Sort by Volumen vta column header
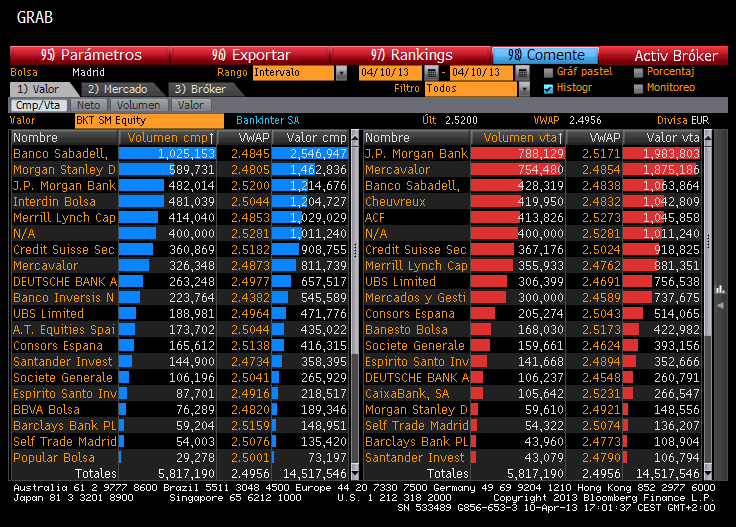This screenshot has height=527, width=736. [x=519, y=138]
